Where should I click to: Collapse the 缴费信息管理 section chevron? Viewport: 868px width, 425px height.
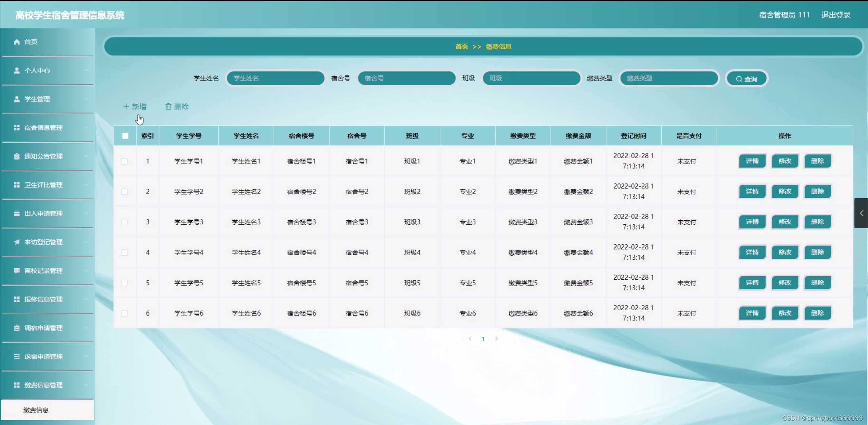[x=86, y=385]
